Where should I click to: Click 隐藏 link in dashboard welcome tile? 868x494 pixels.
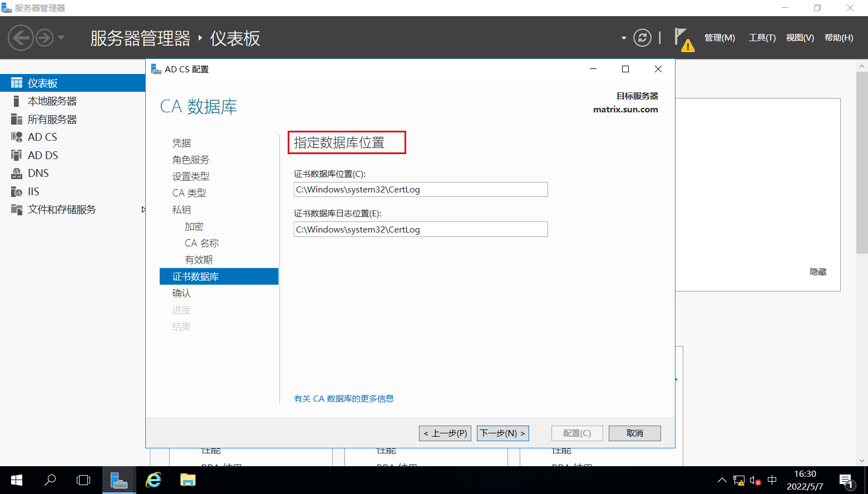(x=818, y=272)
